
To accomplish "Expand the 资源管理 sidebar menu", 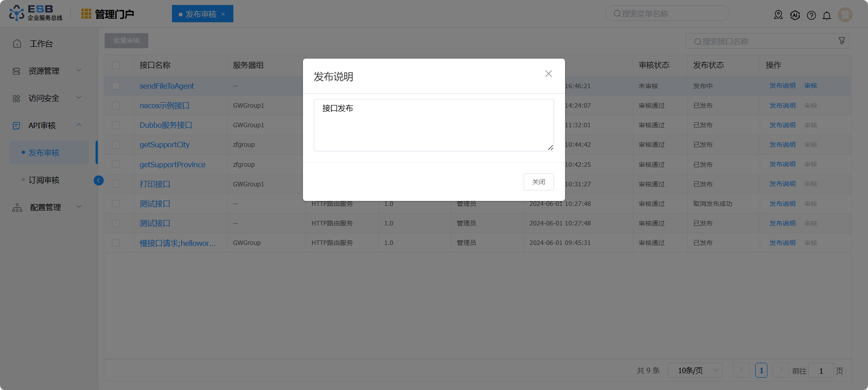I will coord(45,71).
